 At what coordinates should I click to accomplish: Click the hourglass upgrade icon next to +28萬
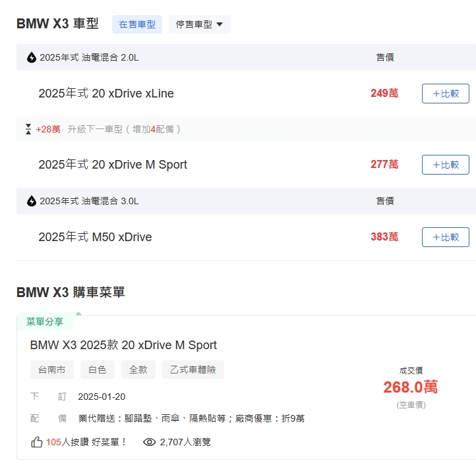click(28, 129)
